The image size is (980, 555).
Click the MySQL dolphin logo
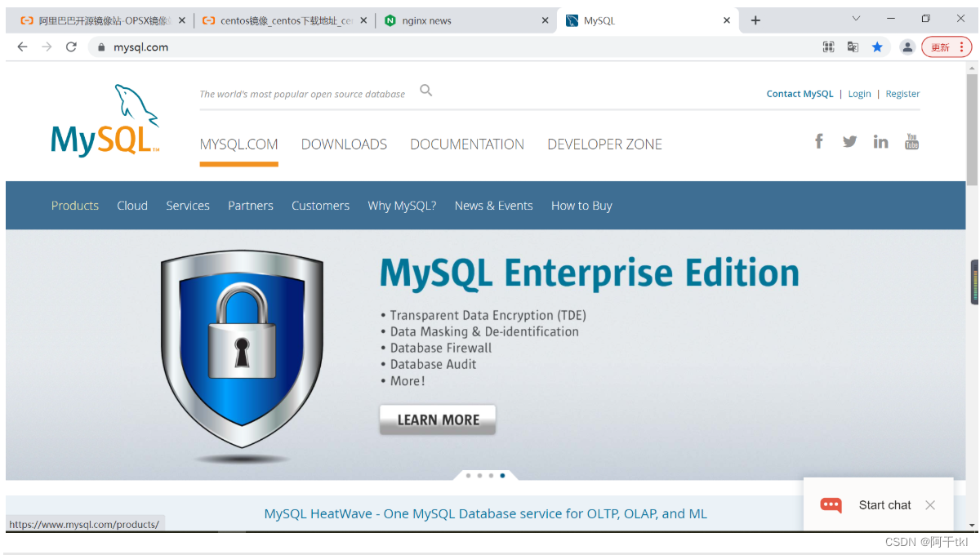tap(105, 120)
